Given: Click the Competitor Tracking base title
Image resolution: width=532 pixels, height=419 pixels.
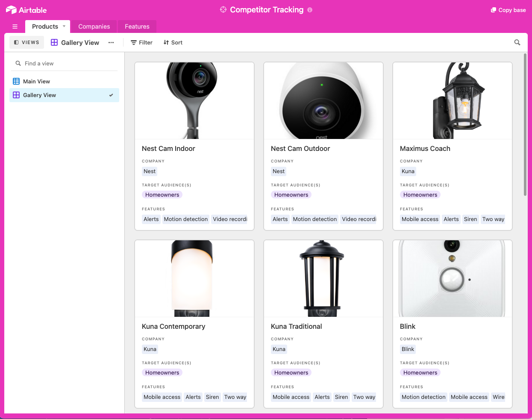Looking at the screenshot, I should [267, 9].
